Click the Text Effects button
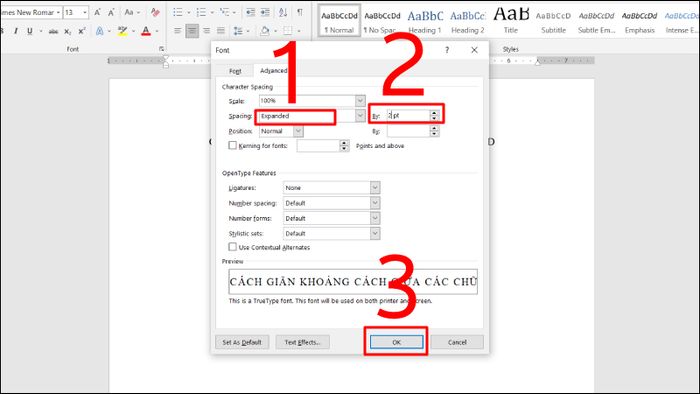Viewport: 700px width, 394px height. coord(303,342)
